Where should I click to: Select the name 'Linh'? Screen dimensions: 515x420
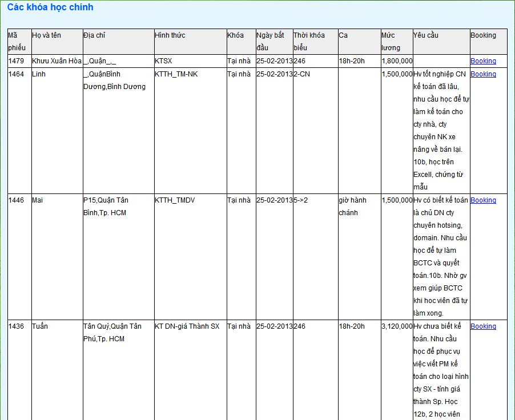38,74
